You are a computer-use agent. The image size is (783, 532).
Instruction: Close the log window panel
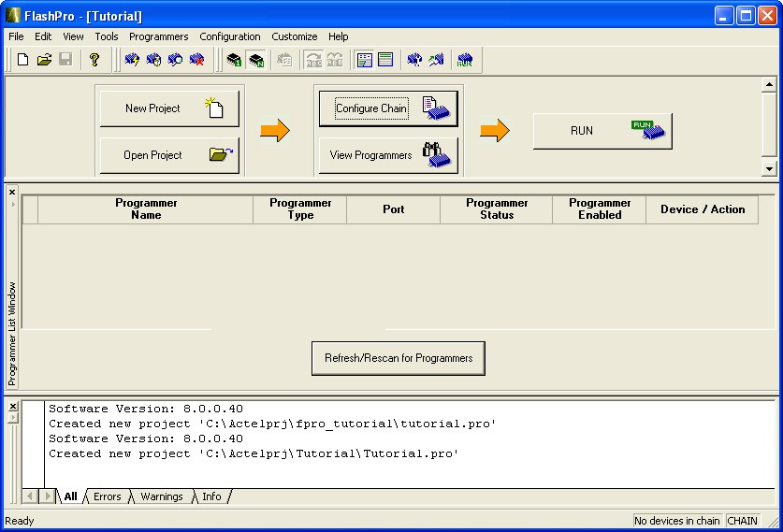13,406
